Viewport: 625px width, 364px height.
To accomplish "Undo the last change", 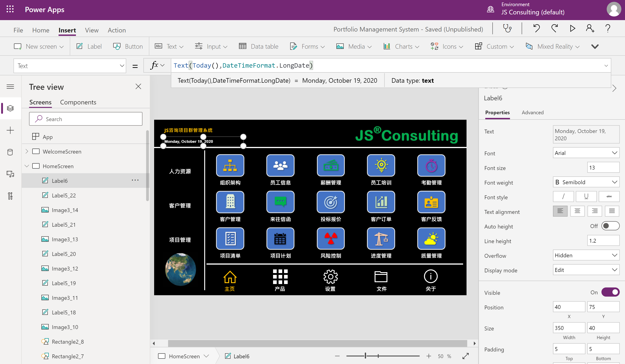I will coord(536,28).
